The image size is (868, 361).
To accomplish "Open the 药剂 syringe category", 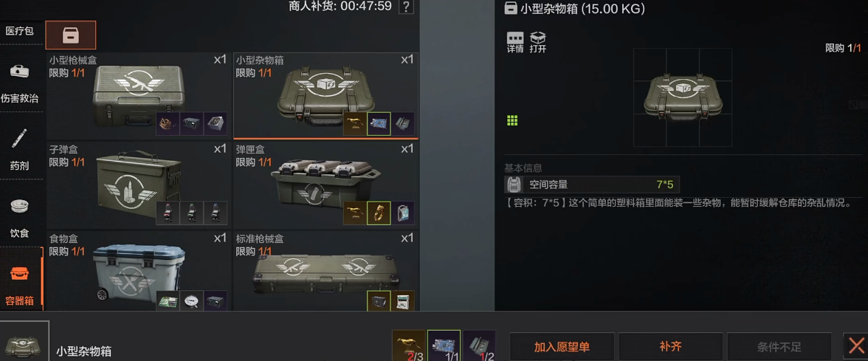I will 19,148.
